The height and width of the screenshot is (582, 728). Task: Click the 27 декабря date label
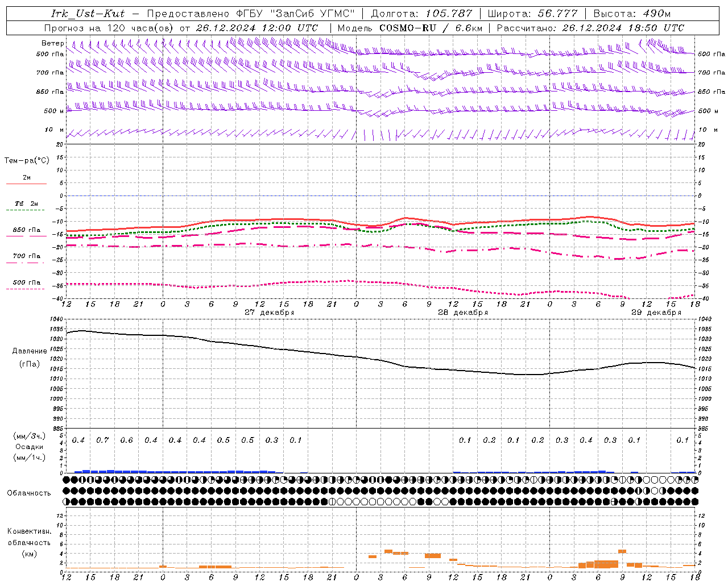(270, 313)
